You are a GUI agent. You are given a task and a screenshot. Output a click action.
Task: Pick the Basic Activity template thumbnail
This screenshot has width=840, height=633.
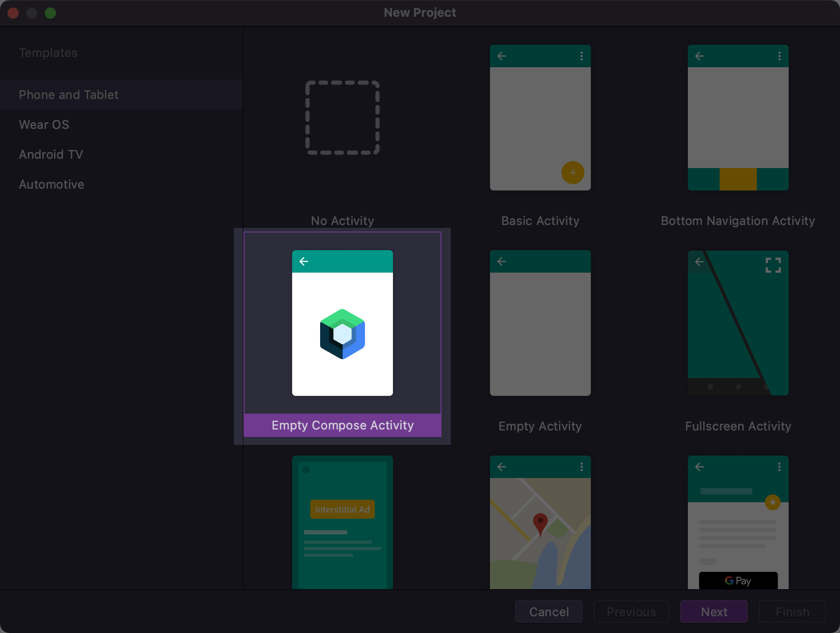pos(540,118)
